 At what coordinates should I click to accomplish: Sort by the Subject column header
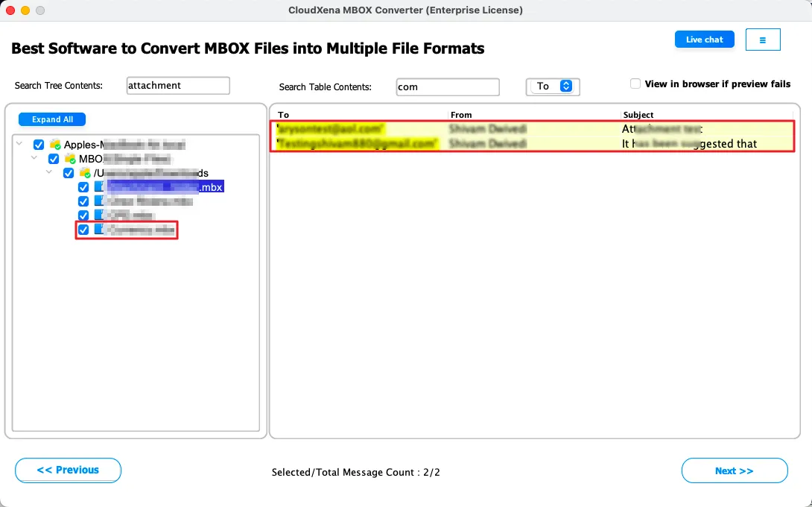[x=638, y=115]
